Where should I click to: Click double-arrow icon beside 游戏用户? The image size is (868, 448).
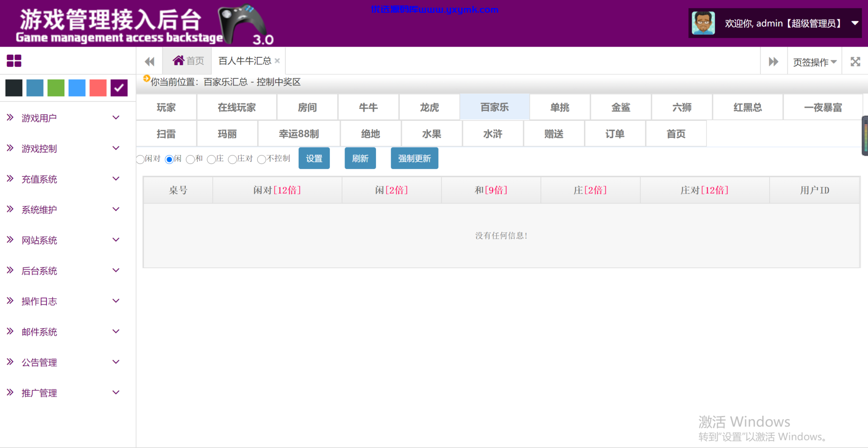tap(10, 117)
